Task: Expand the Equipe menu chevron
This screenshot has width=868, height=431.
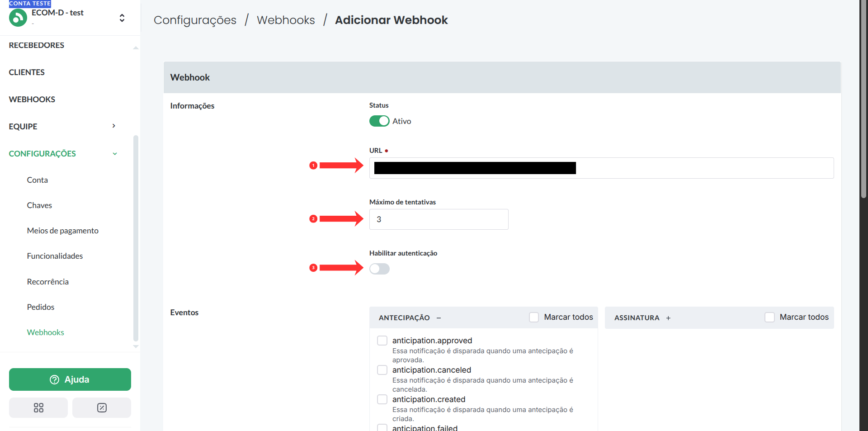Action: 114,126
